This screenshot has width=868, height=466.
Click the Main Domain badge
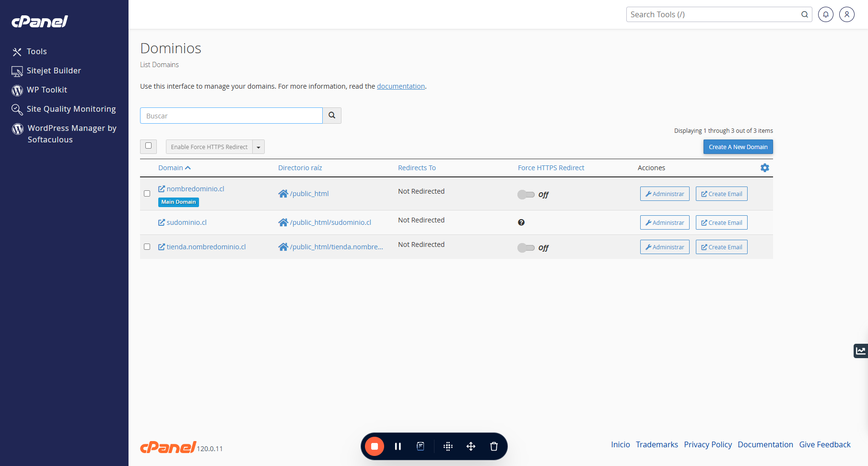(x=178, y=202)
